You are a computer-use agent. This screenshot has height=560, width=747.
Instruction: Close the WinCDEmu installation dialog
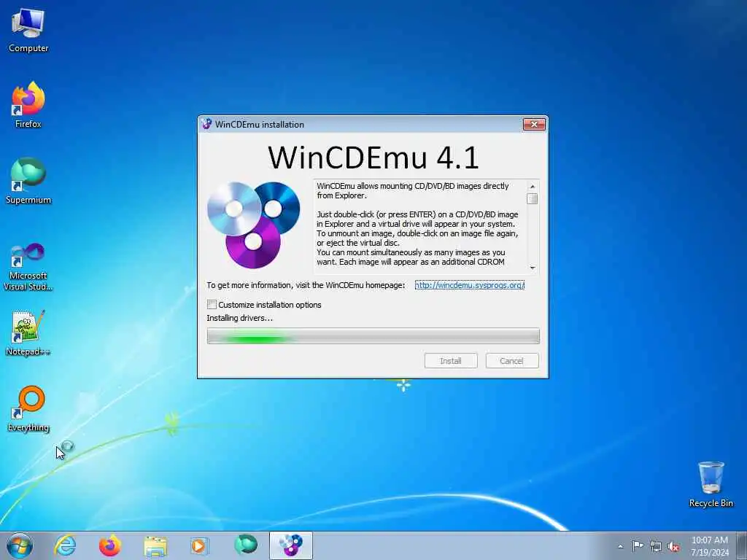pos(534,124)
